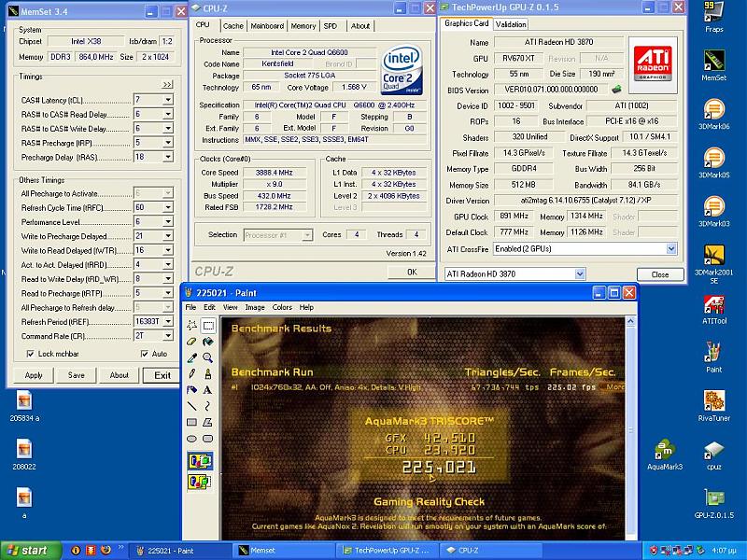The width and height of the screenshot is (747, 560).
Task: Open the Fraps desktop shortcut
Action: (713, 17)
